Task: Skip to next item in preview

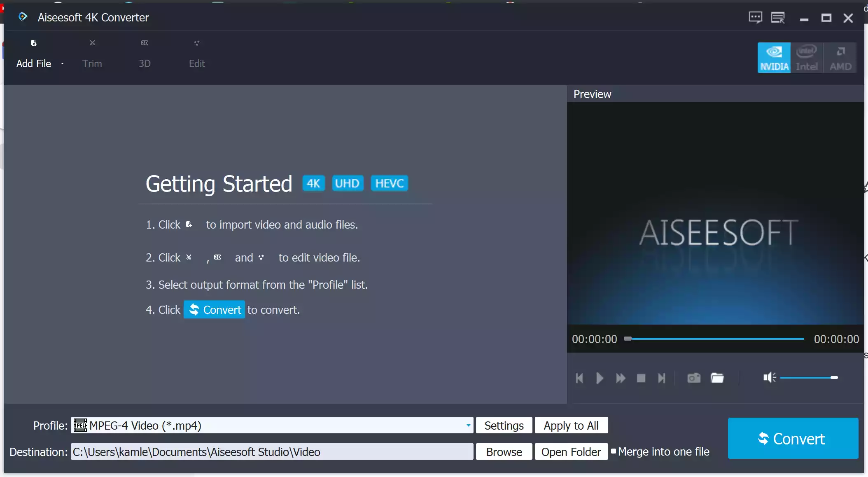Action: pos(662,378)
